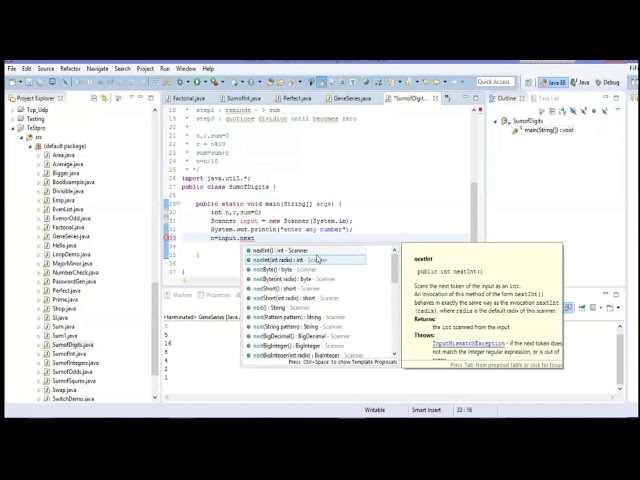Toggle Hide Fields in Outline toolbar
Screen dimensions: 640x480
[573, 111]
